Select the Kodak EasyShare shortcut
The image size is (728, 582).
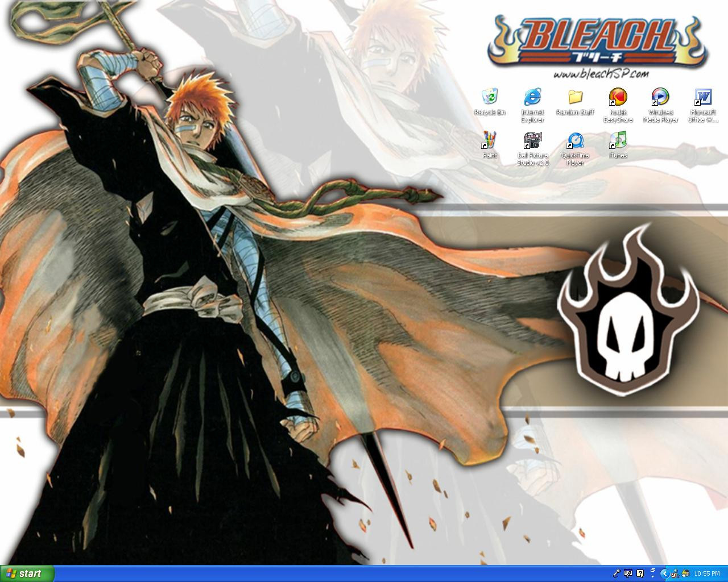pyautogui.click(x=618, y=105)
